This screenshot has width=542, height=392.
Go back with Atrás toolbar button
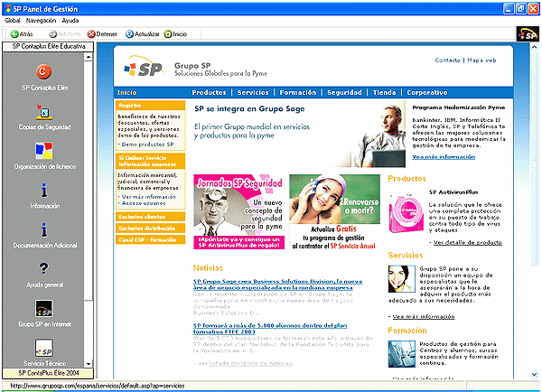click(22, 34)
